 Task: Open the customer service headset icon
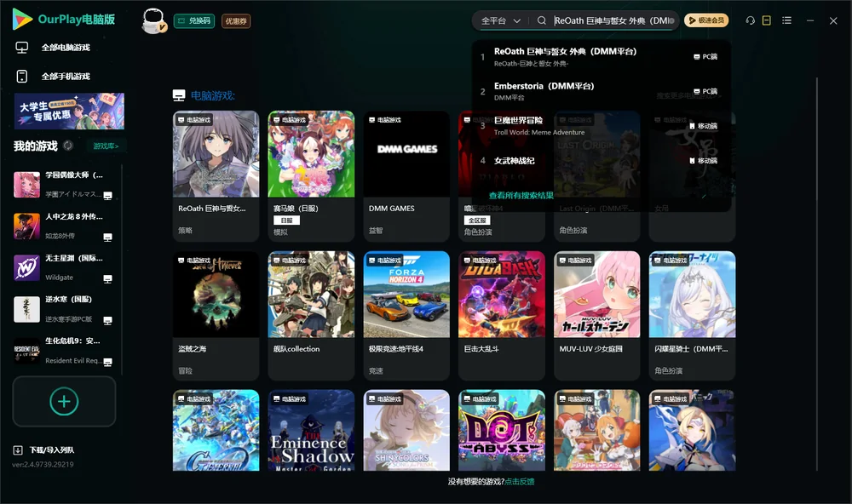click(x=751, y=20)
